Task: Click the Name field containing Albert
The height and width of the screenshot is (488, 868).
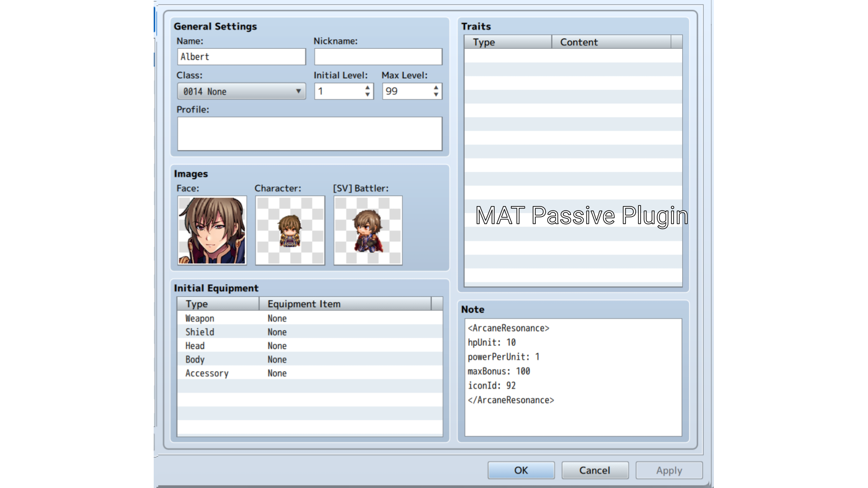Action: click(x=241, y=57)
